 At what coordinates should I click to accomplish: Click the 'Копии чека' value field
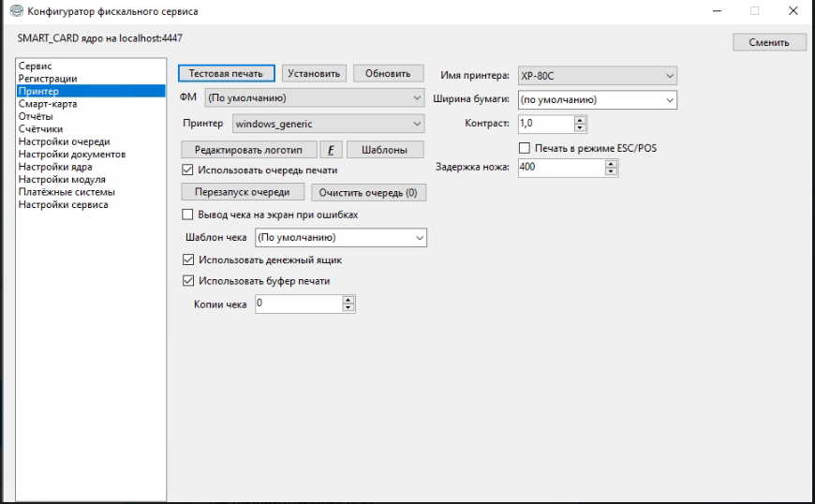[x=299, y=304]
